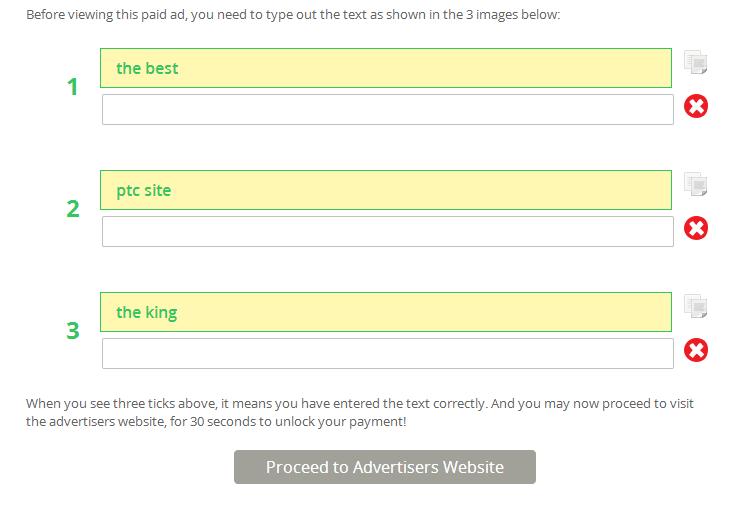Focus the text field under 'the best'
Screen dimensions: 737x505
[x=387, y=110]
